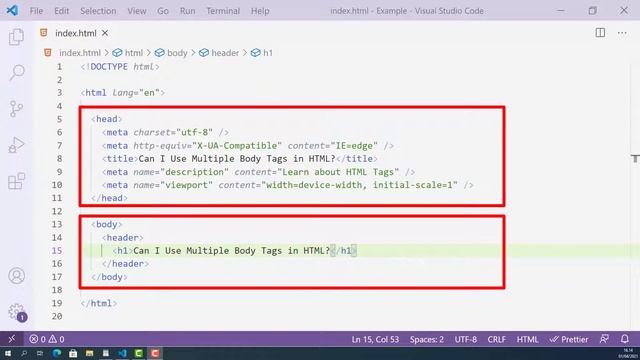
Task: Click Ln 15, Col 53 go-to-line indicator
Action: [375, 339]
